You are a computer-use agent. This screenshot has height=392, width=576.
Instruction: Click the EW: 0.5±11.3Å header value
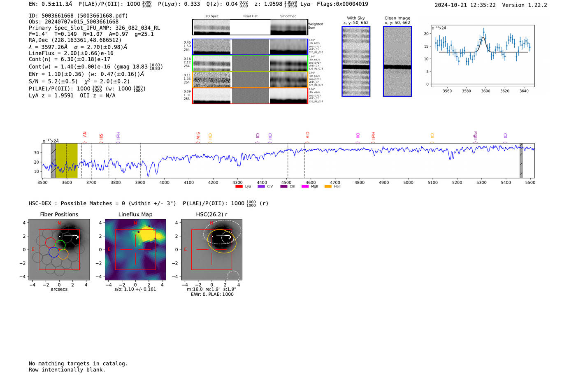51,4
